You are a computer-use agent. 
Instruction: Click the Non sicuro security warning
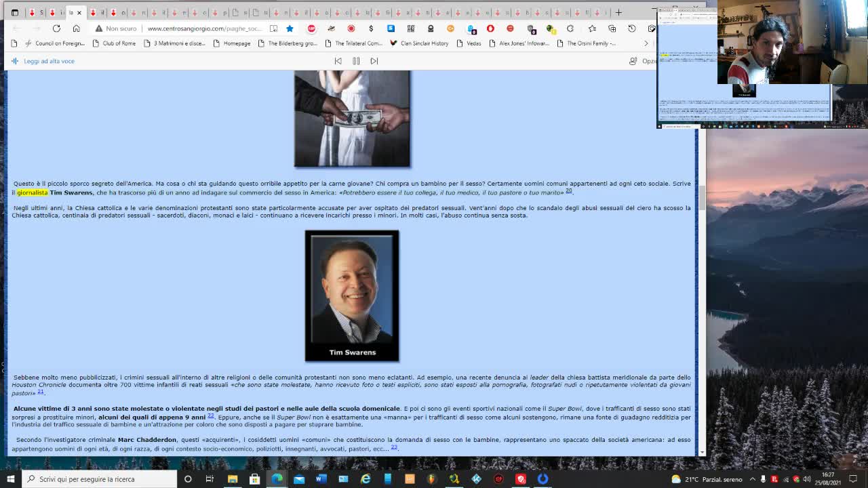(116, 28)
